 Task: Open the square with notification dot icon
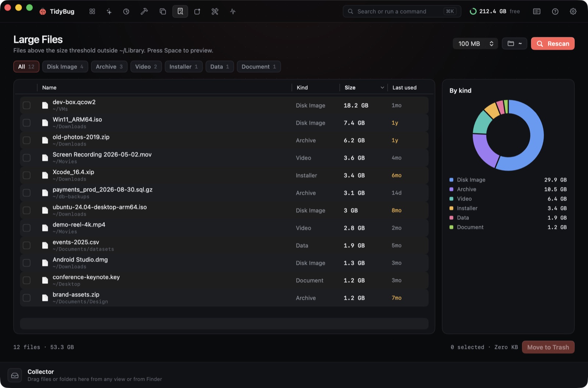pos(197,11)
